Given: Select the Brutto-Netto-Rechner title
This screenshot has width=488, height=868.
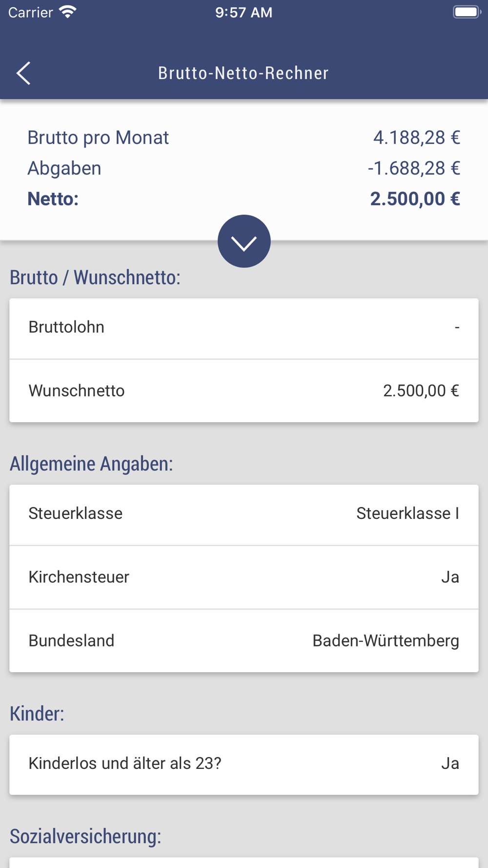Looking at the screenshot, I should 244,73.
